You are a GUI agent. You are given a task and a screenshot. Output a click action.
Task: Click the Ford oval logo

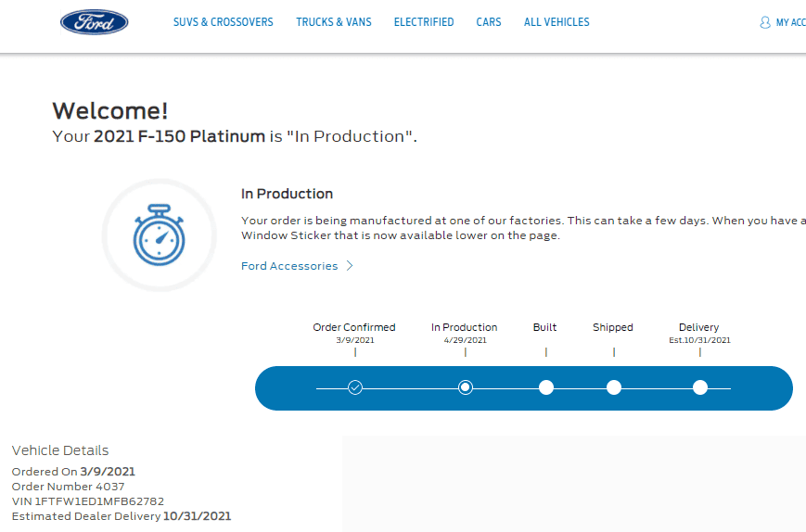(94, 22)
